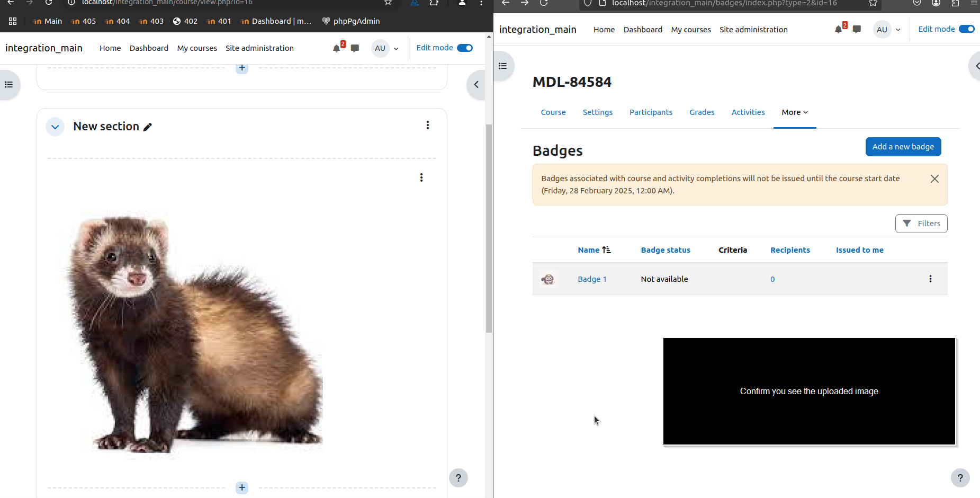Bookmark star in right browser address bar
980x498 pixels.
pyautogui.click(x=873, y=3)
